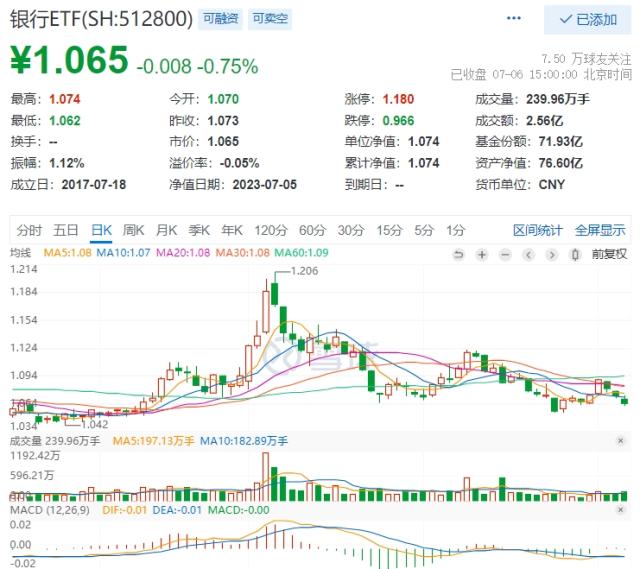Screen dimensions: 640x569
Task: Click the 基金份额 value 71.93亿
Action: [560, 142]
